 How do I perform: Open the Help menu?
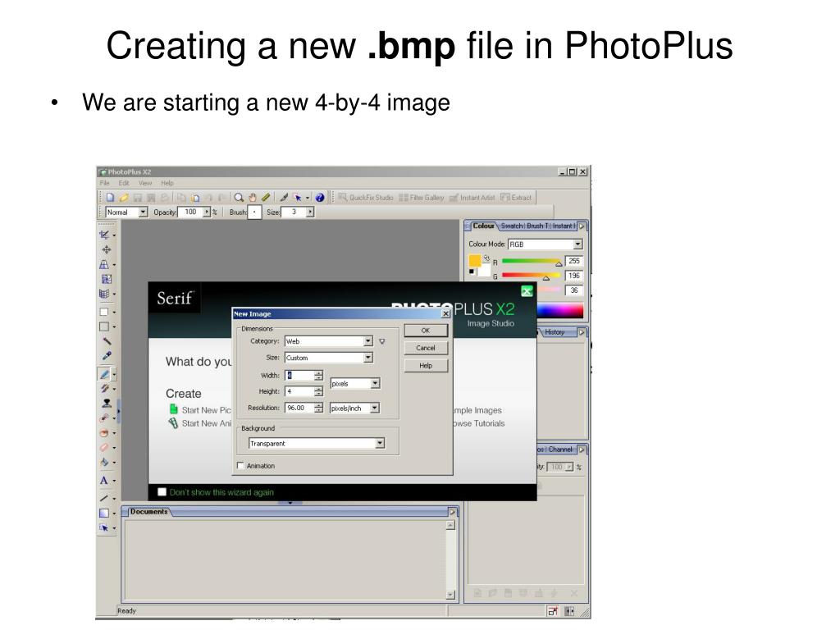pos(167,183)
